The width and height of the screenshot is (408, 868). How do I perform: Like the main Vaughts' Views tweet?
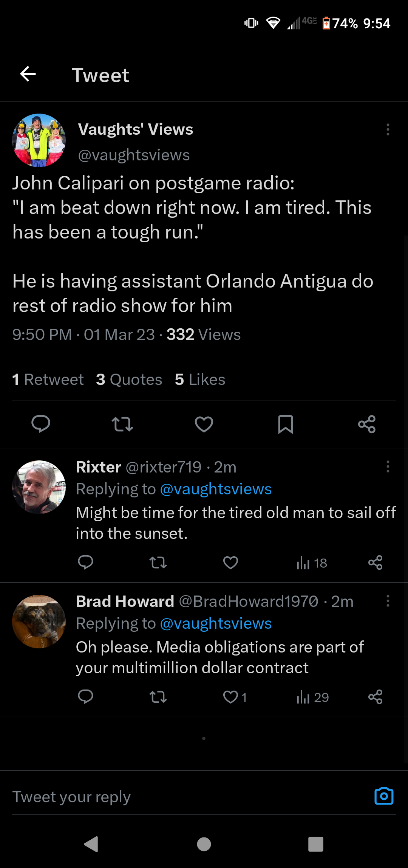[204, 424]
